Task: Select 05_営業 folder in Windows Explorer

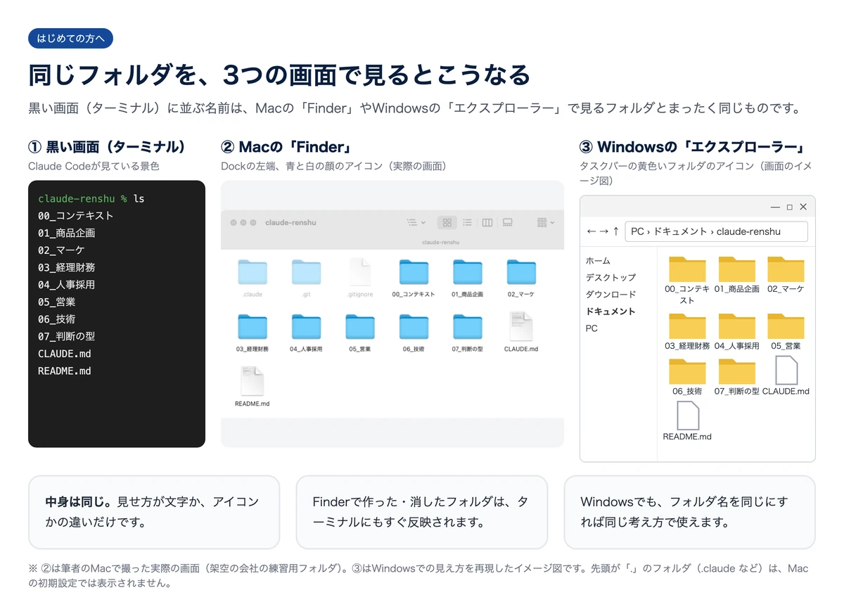Action: pyautogui.click(x=786, y=332)
